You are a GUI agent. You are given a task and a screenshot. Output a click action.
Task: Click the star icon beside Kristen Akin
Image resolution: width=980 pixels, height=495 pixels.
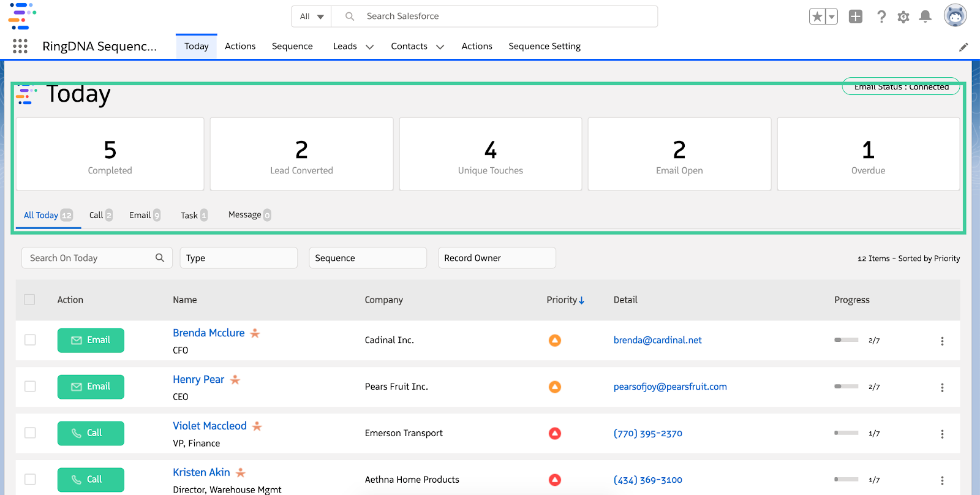241,473
